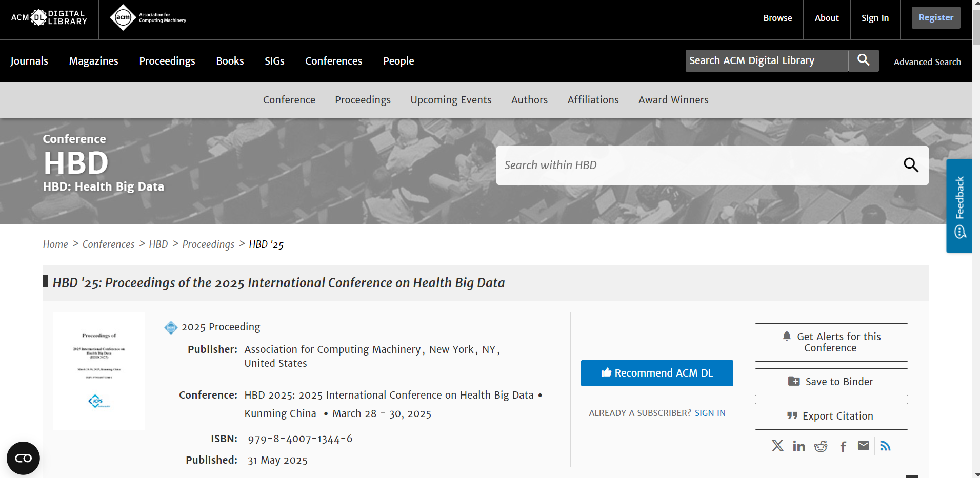This screenshot has width=980, height=478.
Task: Open the Feedback side tab
Action: tap(959, 206)
